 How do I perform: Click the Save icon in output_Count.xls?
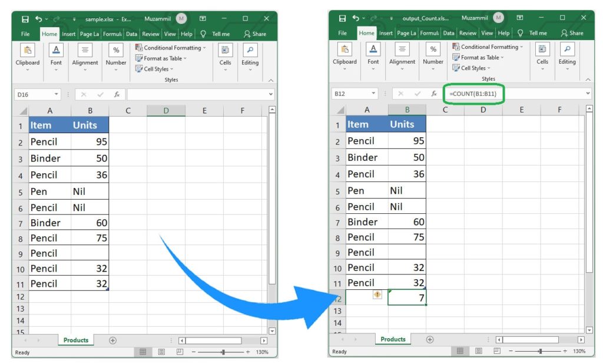(342, 18)
